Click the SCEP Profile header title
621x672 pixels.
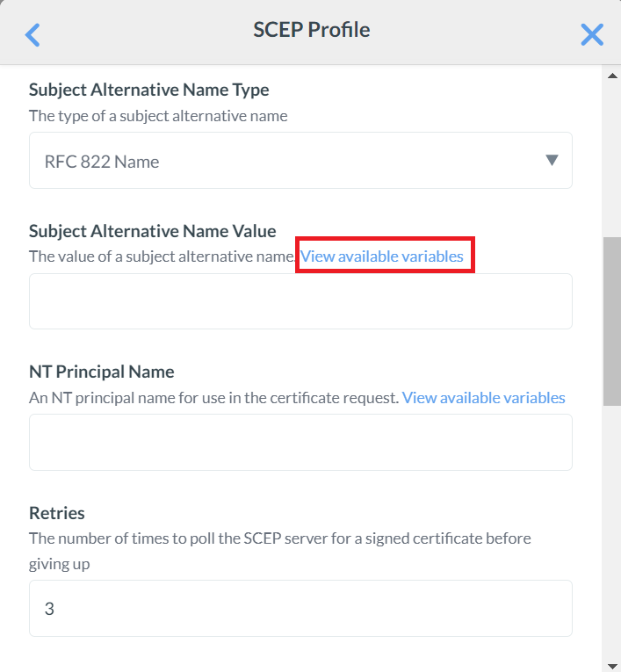(x=312, y=30)
